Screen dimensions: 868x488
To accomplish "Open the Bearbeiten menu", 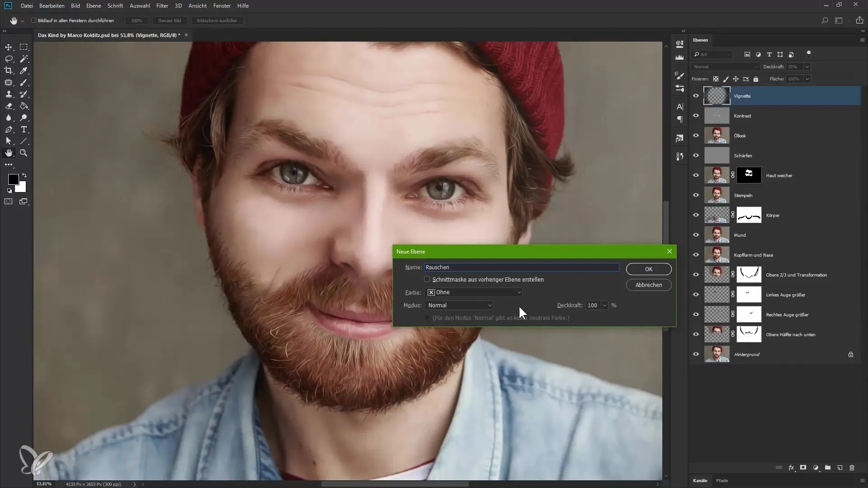I will pos(52,6).
